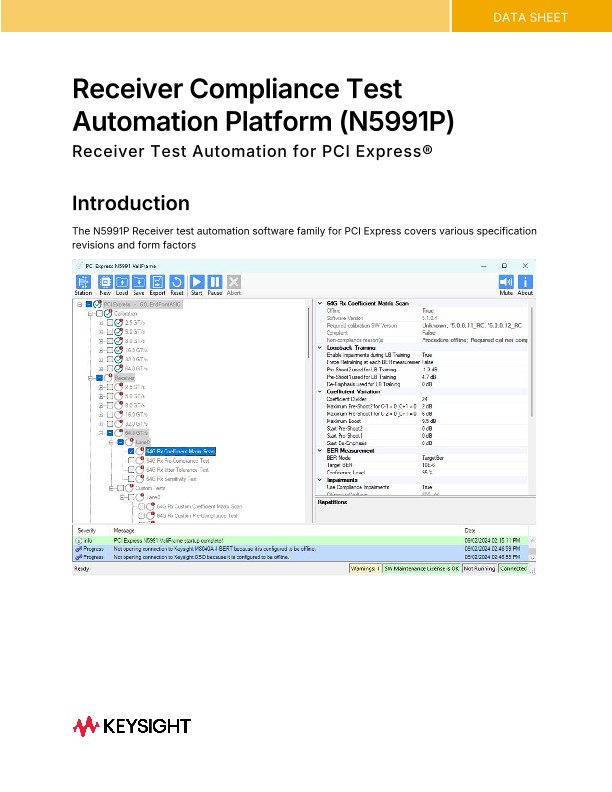Click the properties panel vertical scrollbar
612x792 pixels.
click(531, 361)
